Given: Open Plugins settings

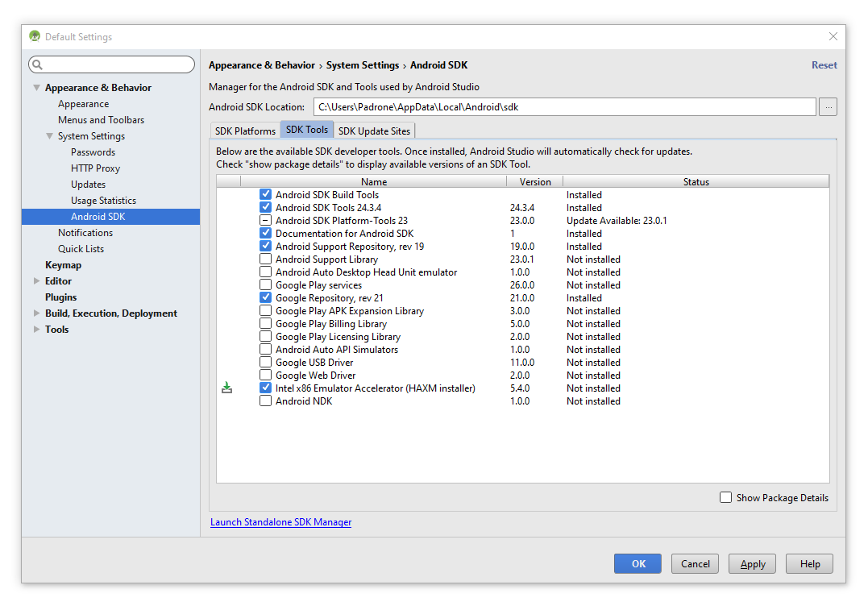Looking at the screenshot, I should coord(61,297).
